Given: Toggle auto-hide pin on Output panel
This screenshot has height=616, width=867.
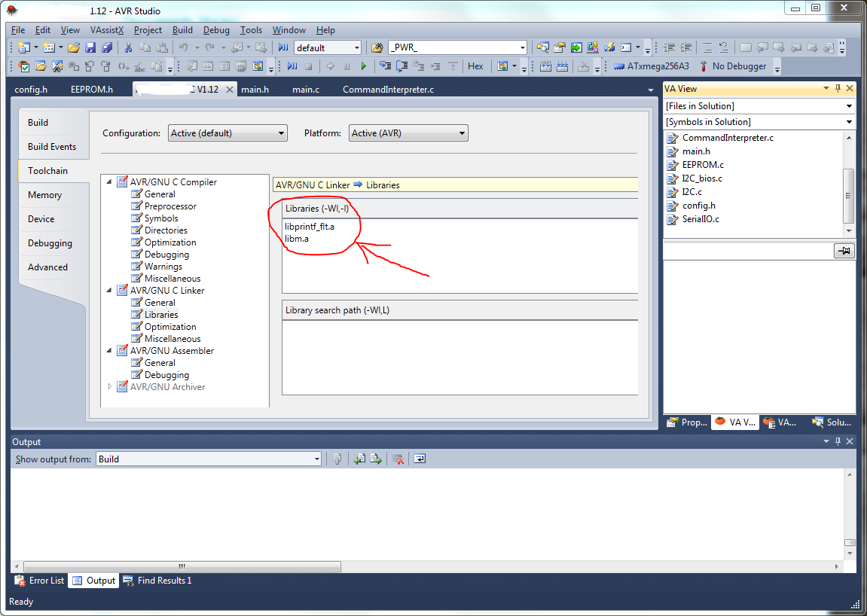Looking at the screenshot, I should point(838,441).
